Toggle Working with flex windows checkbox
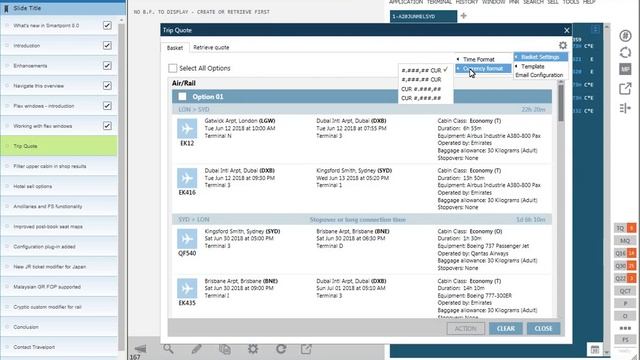Image resolution: width=640 pixels, height=360 pixels. click(107, 126)
